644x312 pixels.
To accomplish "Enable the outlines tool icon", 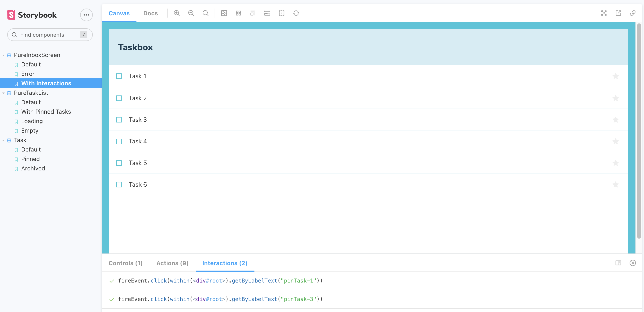I will pos(281,13).
